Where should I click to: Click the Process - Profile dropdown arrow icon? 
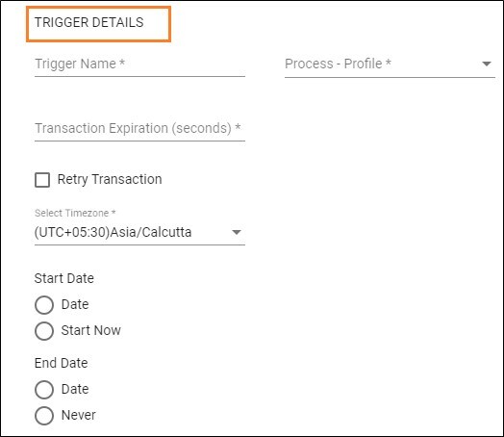(487, 64)
